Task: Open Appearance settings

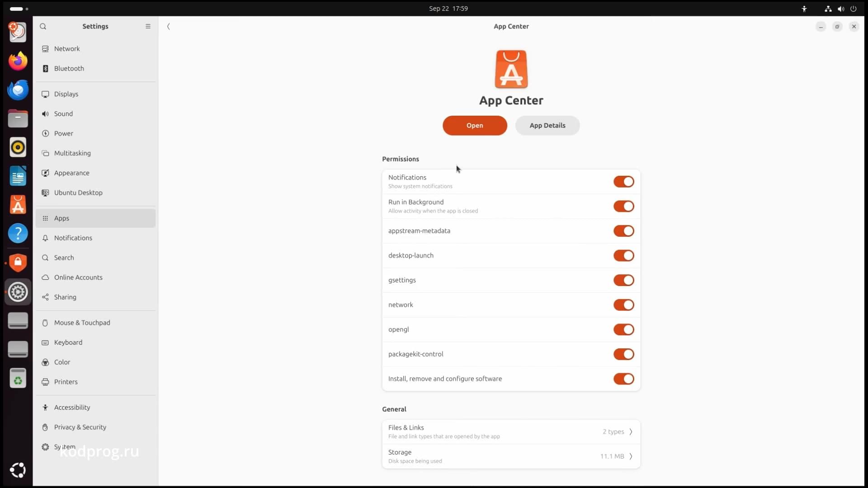Action: point(95,173)
